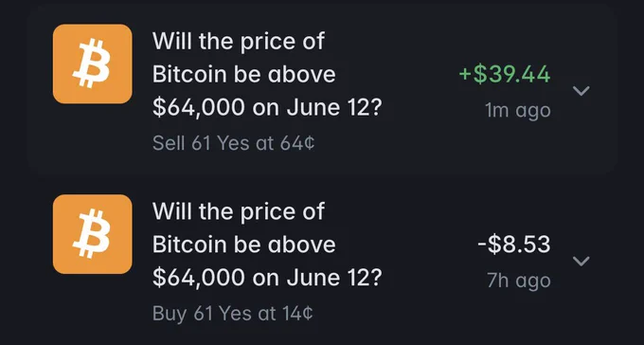Select the 64¢ price in the Sell order line
644x345 pixels.
[x=297, y=143]
